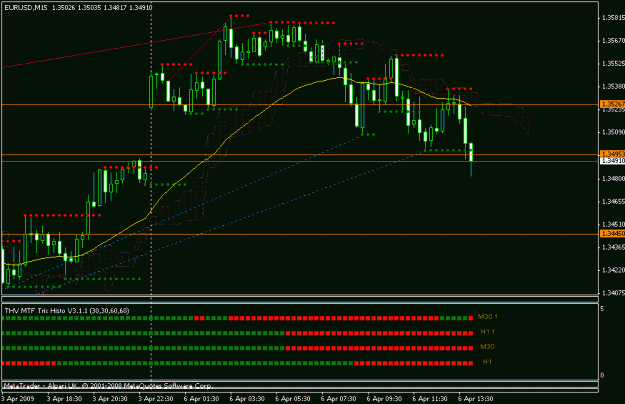Click the last candlestick on the chart

(471, 158)
